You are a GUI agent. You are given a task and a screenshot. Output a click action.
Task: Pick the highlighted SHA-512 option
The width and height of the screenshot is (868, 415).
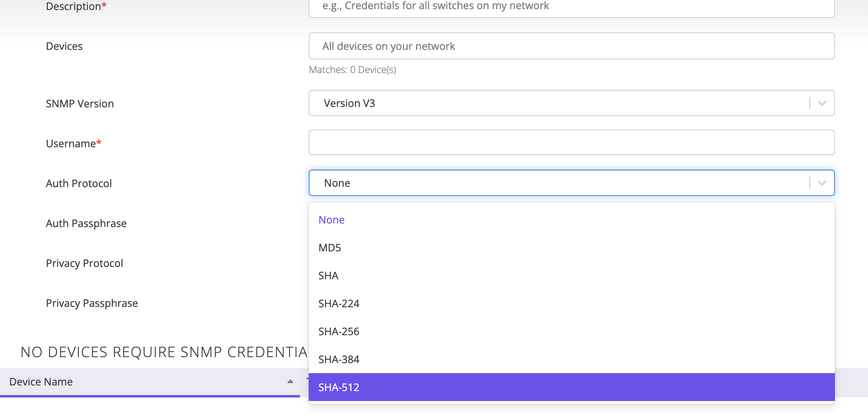pyautogui.click(x=339, y=387)
